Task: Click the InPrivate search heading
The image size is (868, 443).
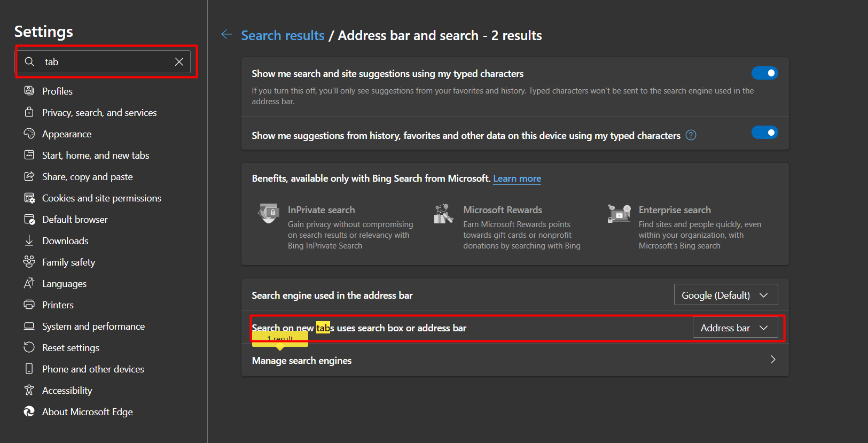Action: 321,210
